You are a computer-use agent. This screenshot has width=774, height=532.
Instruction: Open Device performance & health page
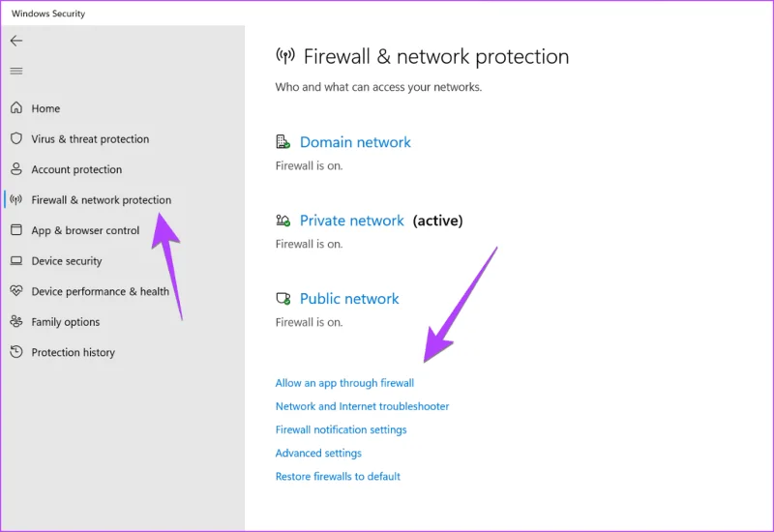point(101,292)
